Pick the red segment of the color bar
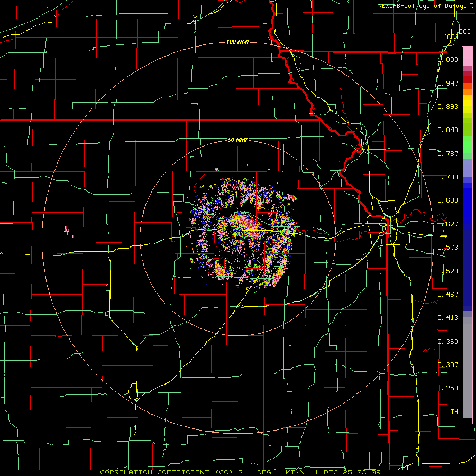This screenshot has height=476, width=476. pos(467,79)
